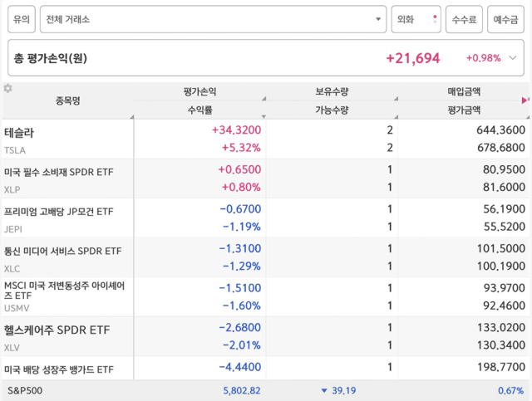This screenshot has height=401, width=532.
Task: Sort by the 가능수량 column header
Action: point(332,110)
